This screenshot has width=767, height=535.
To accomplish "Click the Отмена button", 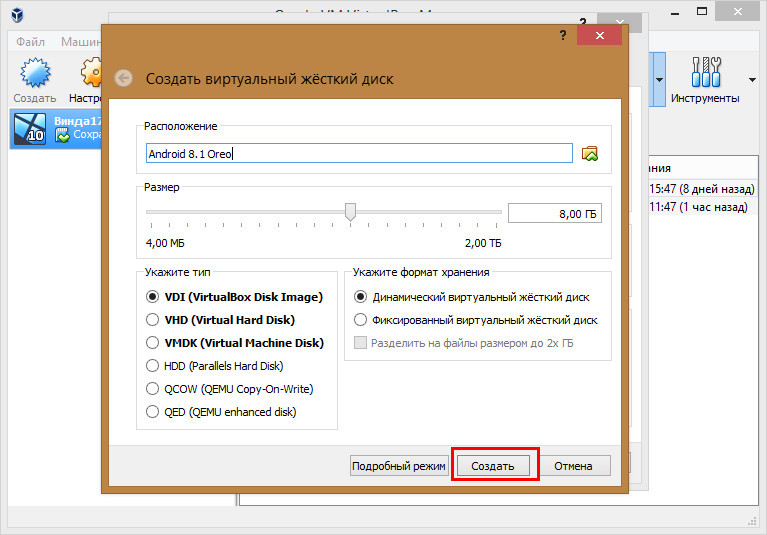I will click(x=574, y=466).
